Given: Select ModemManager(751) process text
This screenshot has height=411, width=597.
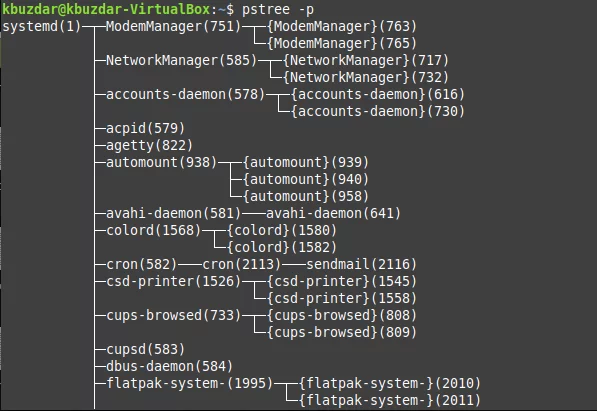Looking at the screenshot, I should pos(174,27).
